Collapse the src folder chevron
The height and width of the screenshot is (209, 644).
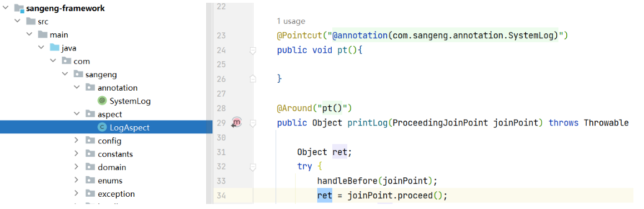pyautogui.click(x=17, y=21)
